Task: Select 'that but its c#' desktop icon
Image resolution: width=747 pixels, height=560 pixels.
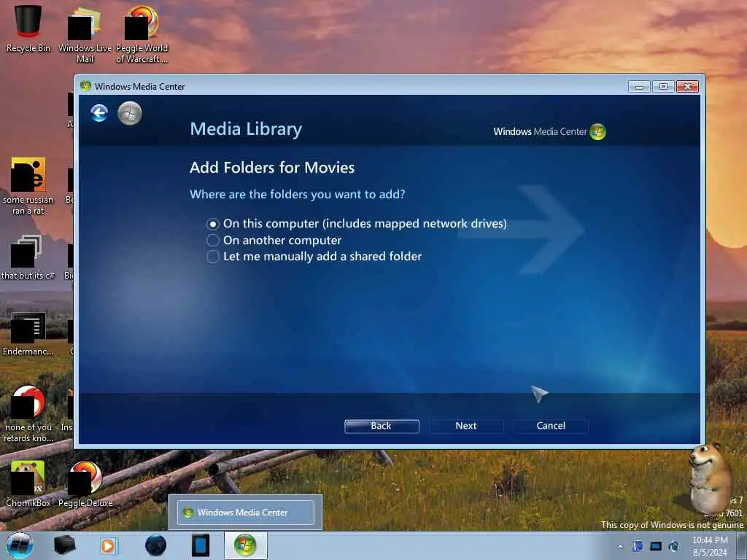Action: tap(28, 257)
